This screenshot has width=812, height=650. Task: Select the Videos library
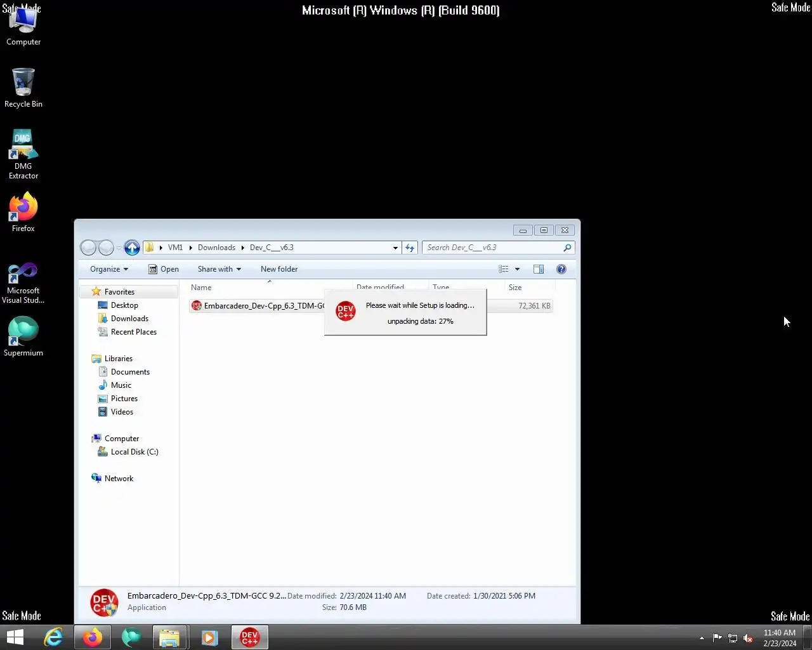click(122, 412)
